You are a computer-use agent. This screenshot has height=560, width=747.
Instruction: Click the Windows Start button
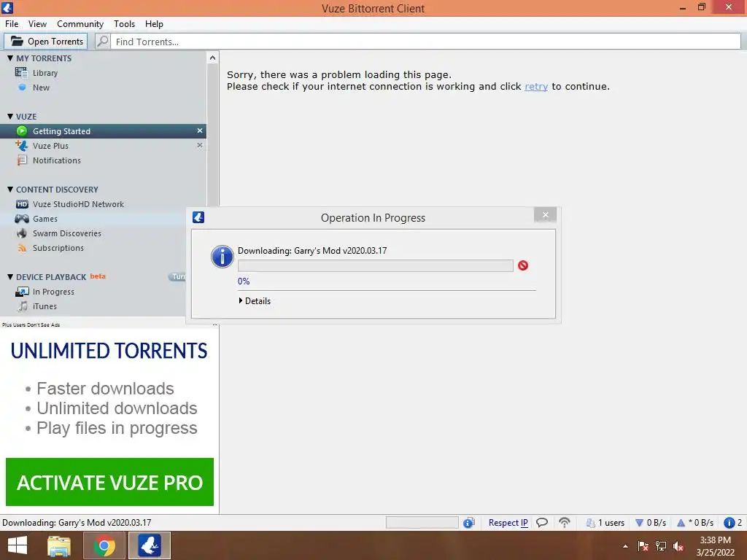pyautogui.click(x=18, y=545)
